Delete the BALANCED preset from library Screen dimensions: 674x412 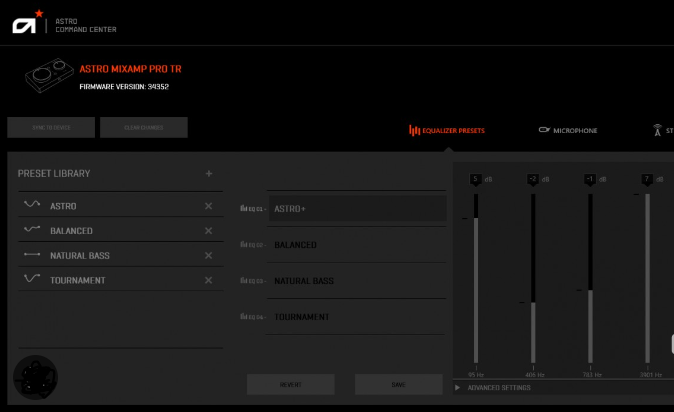click(x=208, y=231)
